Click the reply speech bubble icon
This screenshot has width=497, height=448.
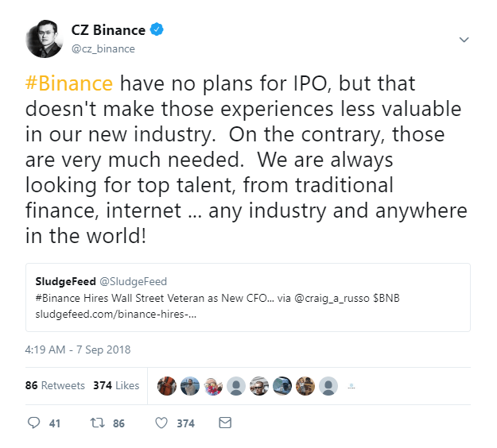33,423
